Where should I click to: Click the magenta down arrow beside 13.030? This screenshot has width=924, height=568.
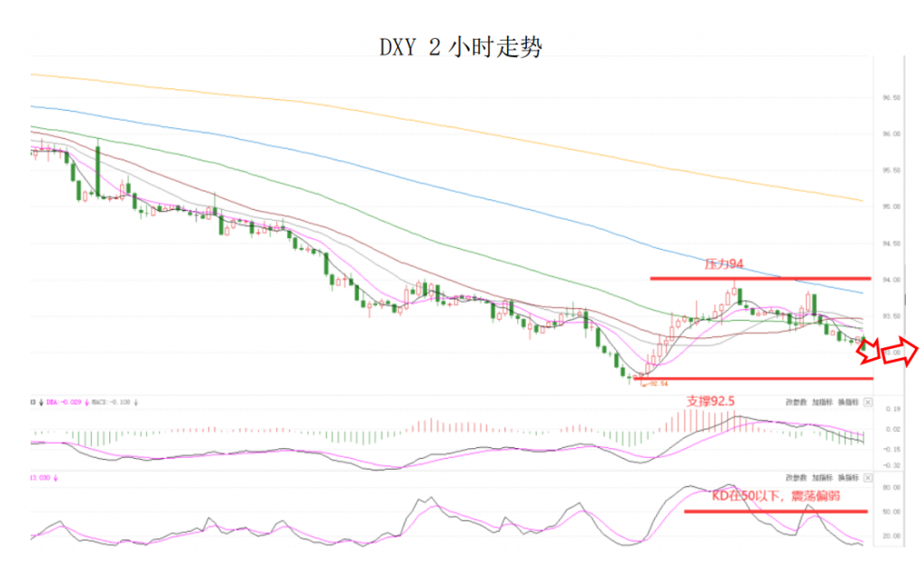pyautogui.click(x=56, y=478)
